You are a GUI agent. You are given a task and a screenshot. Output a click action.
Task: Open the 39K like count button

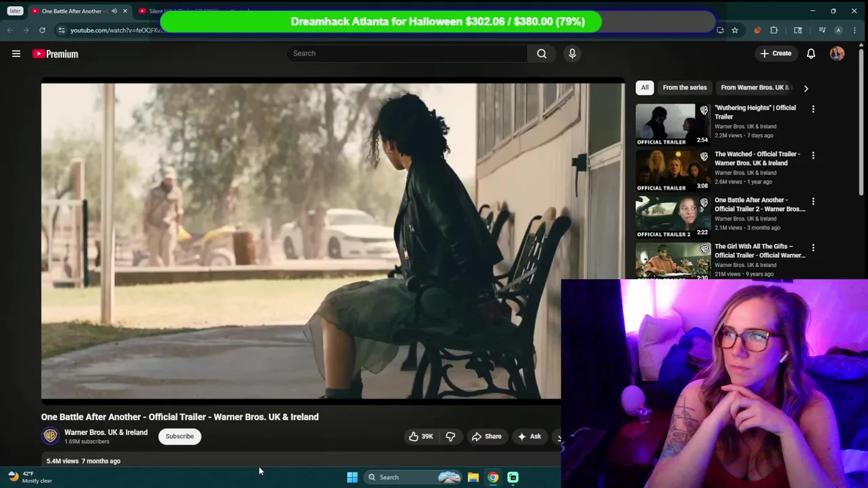[x=421, y=436]
